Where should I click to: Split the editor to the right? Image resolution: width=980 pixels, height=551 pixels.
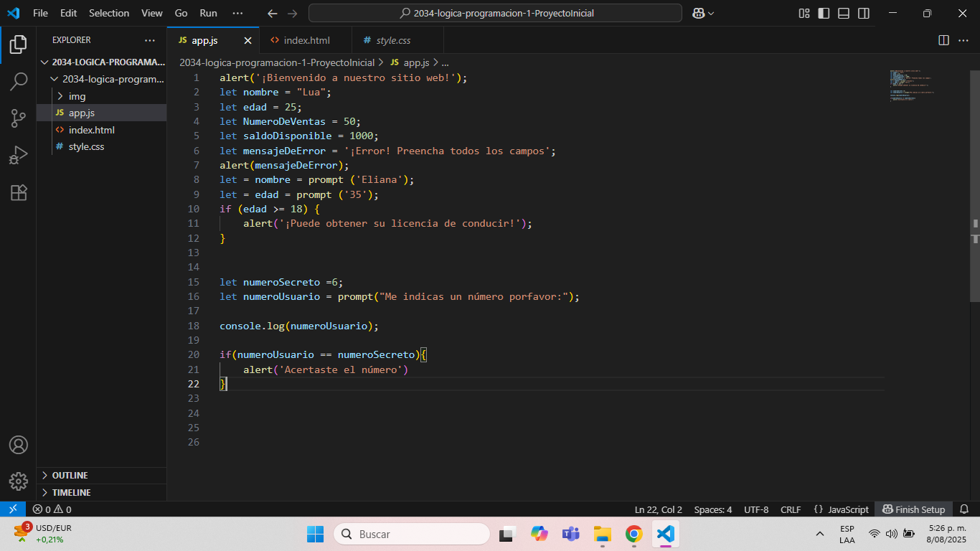(943, 40)
